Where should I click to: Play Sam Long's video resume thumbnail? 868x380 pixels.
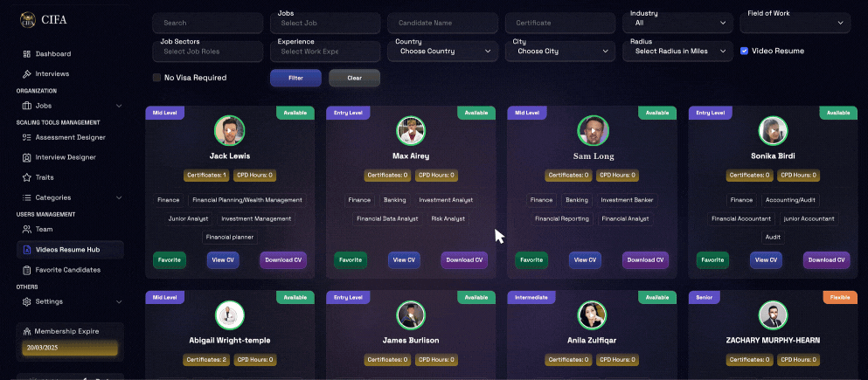(593, 130)
